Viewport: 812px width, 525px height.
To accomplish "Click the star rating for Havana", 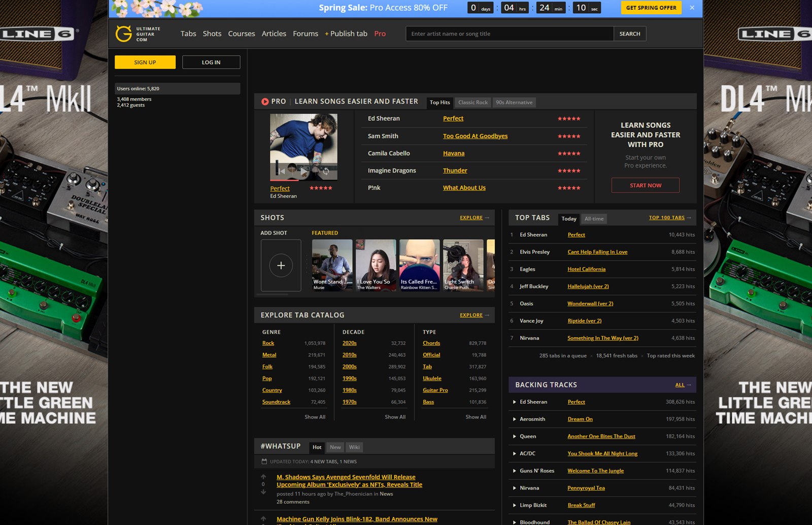I will [x=569, y=153].
